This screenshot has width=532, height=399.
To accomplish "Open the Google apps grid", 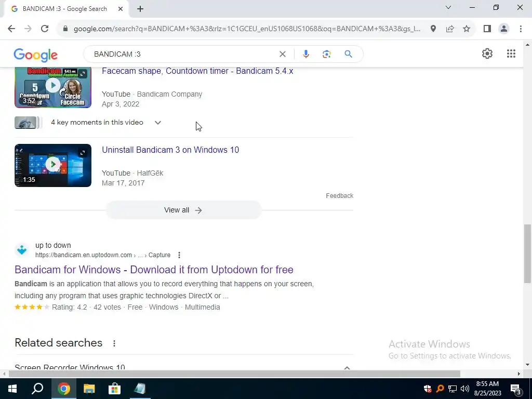I will [x=511, y=54].
